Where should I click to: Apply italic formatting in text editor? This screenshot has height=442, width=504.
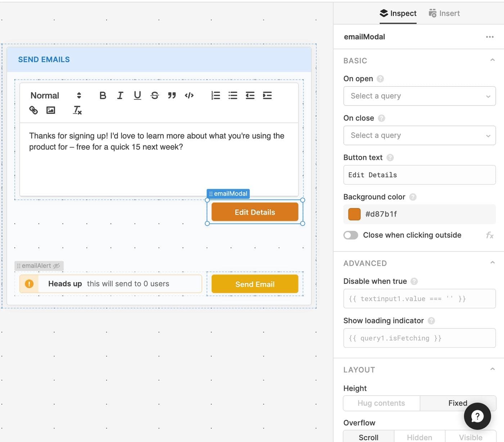[x=120, y=95]
